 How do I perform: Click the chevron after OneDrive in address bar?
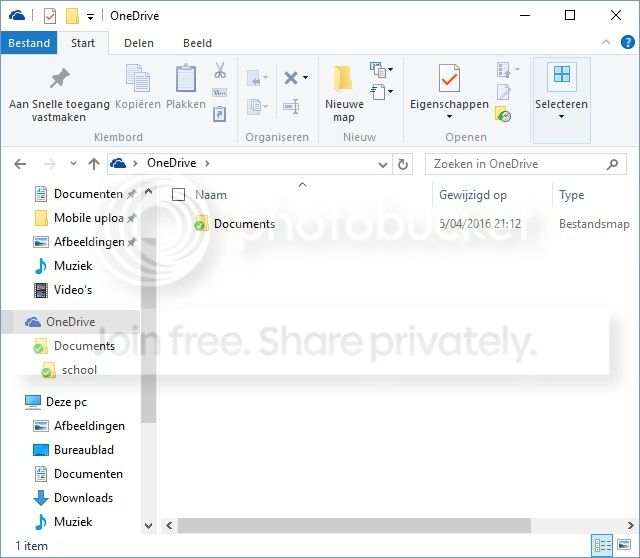(207, 163)
